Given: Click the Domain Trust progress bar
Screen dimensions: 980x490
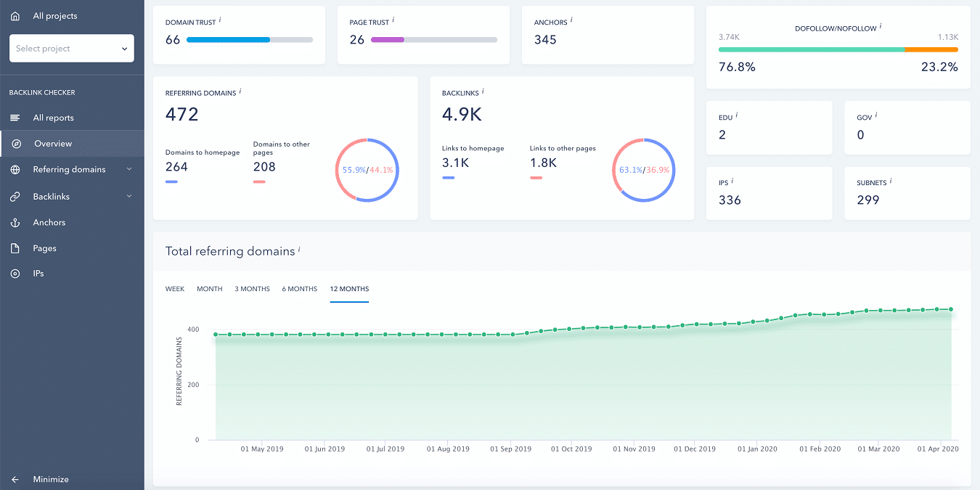Looking at the screenshot, I should 250,40.
